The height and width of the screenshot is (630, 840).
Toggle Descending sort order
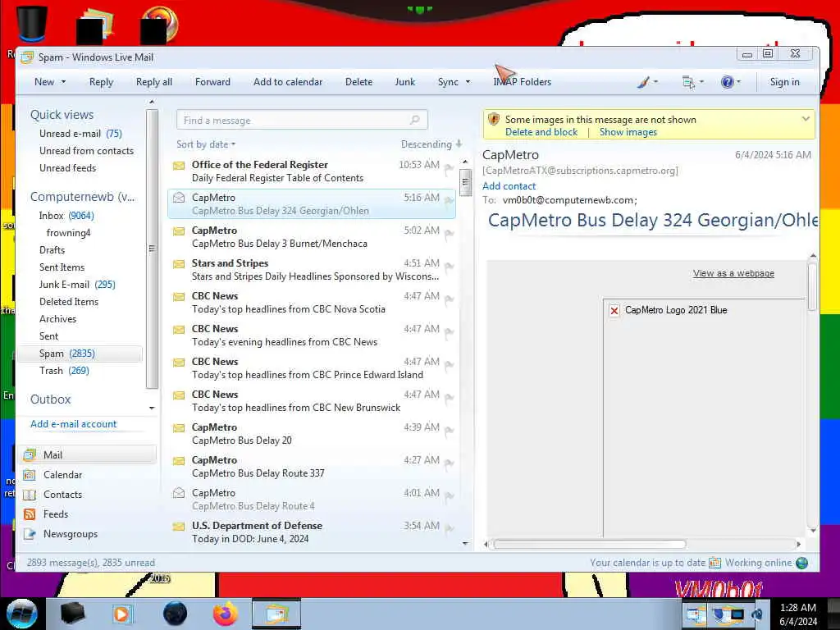tap(431, 144)
